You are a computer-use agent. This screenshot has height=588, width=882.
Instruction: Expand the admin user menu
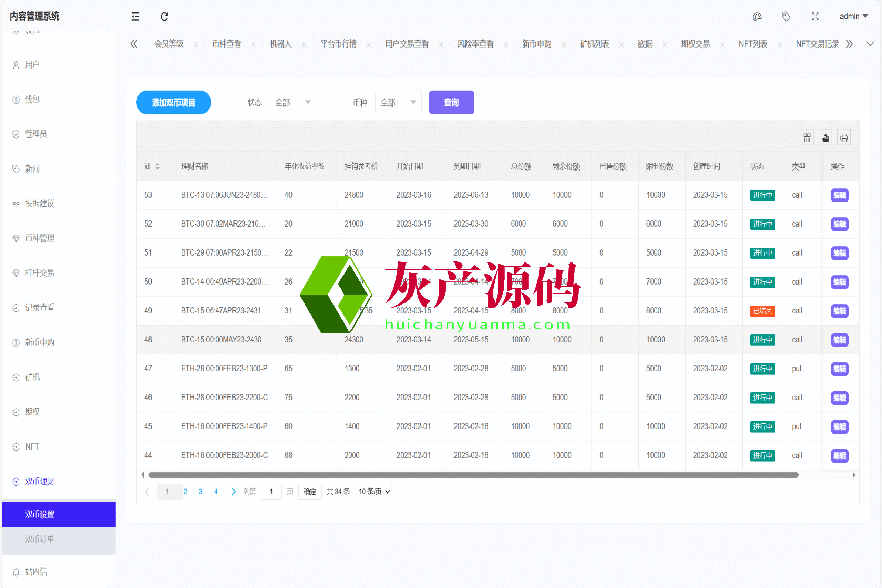(853, 17)
